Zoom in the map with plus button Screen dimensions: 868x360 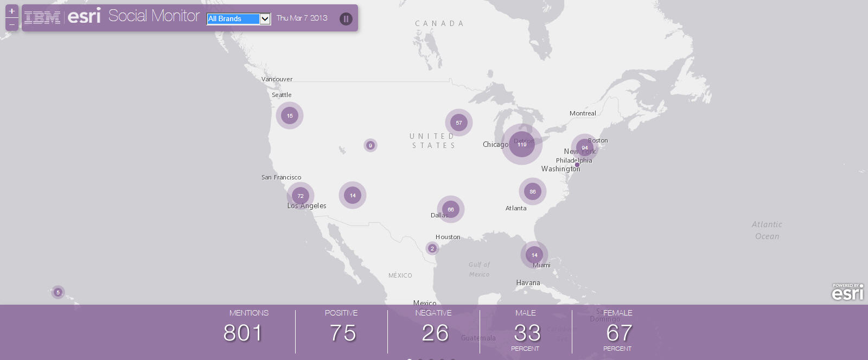click(12, 11)
